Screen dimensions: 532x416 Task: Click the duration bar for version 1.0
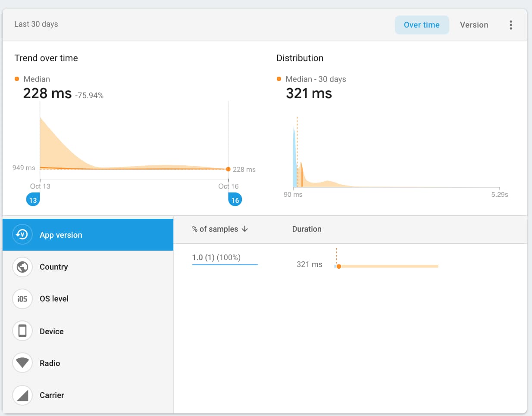(386, 266)
